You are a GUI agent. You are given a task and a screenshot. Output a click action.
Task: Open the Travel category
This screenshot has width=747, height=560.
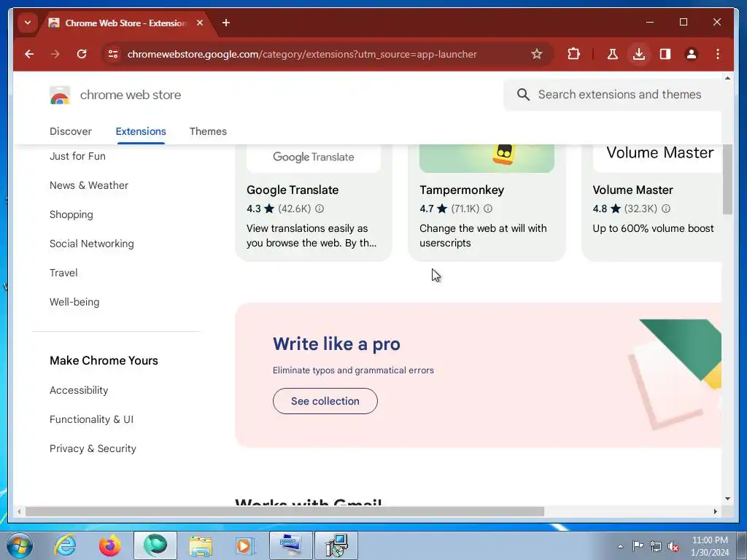(x=63, y=273)
